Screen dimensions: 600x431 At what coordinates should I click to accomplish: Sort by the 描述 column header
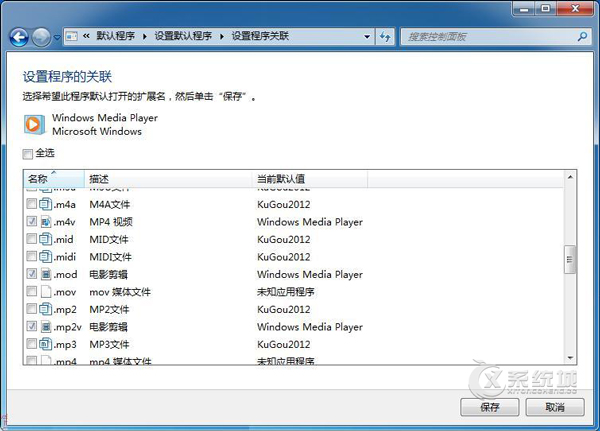(168, 179)
